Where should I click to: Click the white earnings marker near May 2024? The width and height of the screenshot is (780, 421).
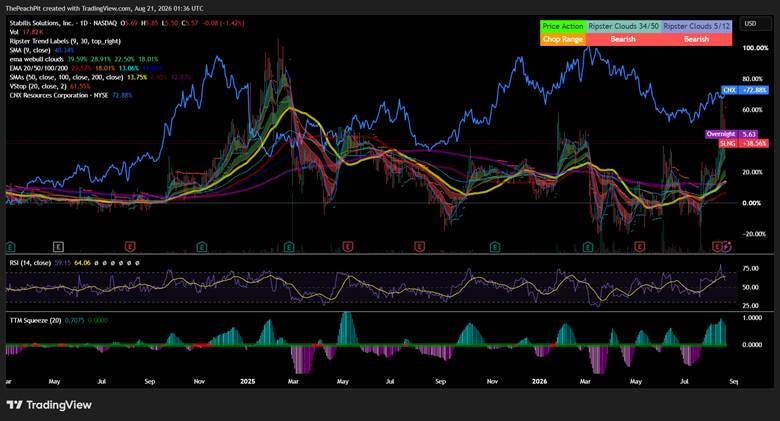(59, 246)
